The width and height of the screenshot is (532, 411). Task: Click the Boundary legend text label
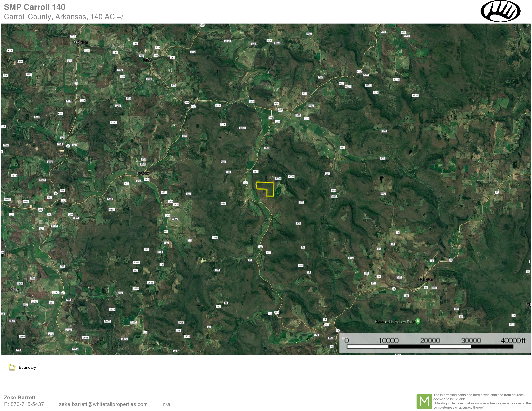[x=27, y=367]
